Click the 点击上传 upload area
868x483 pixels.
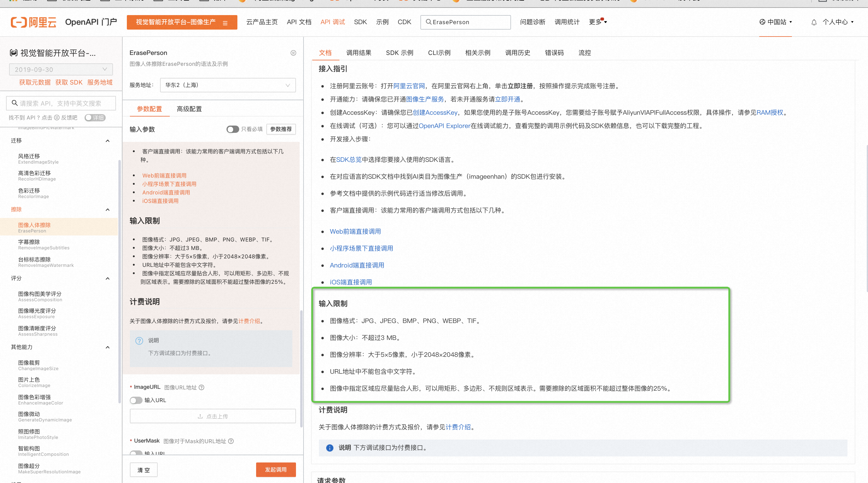(213, 416)
